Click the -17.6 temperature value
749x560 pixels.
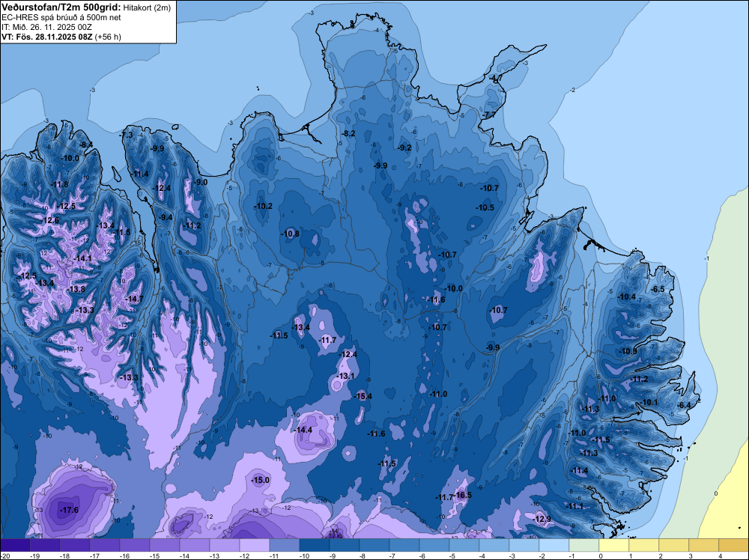click(69, 511)
